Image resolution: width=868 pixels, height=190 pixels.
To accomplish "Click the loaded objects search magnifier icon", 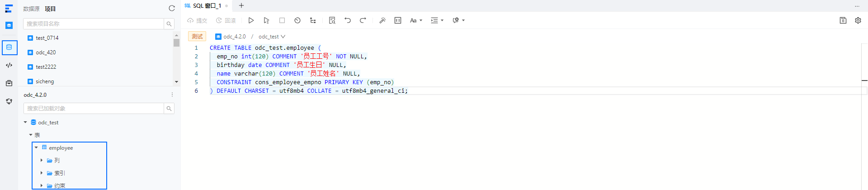I will coord(169,109).
